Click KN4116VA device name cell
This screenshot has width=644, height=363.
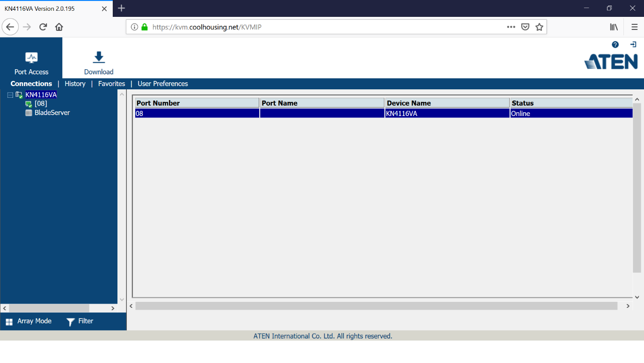[447, 113]
